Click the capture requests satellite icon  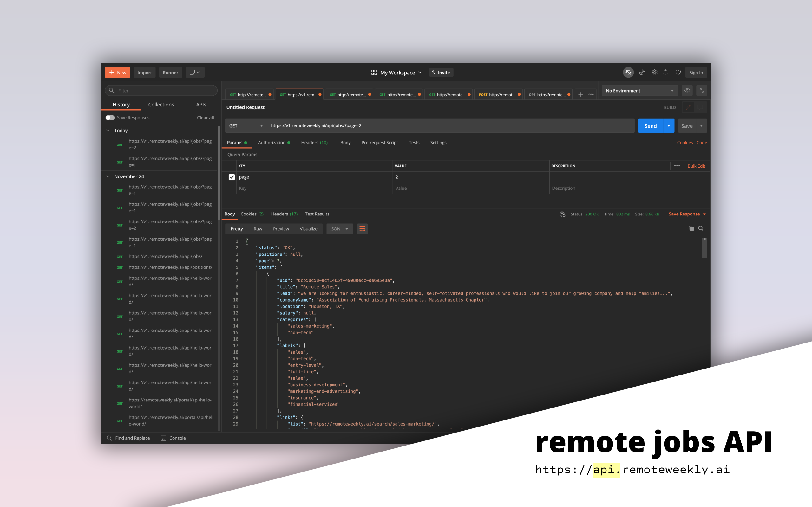click(642, 73)
